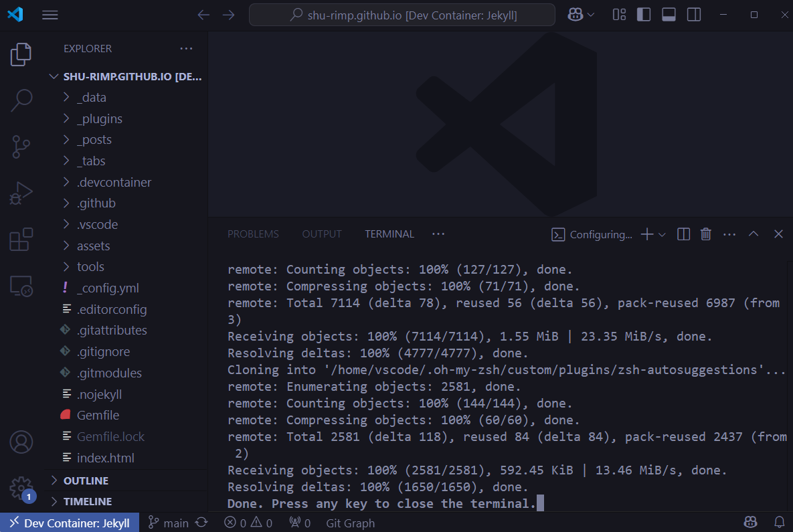Open Copilot status in status bar
Image resolution: width=793 pixels, height=532 pixels.
(751, 523)
